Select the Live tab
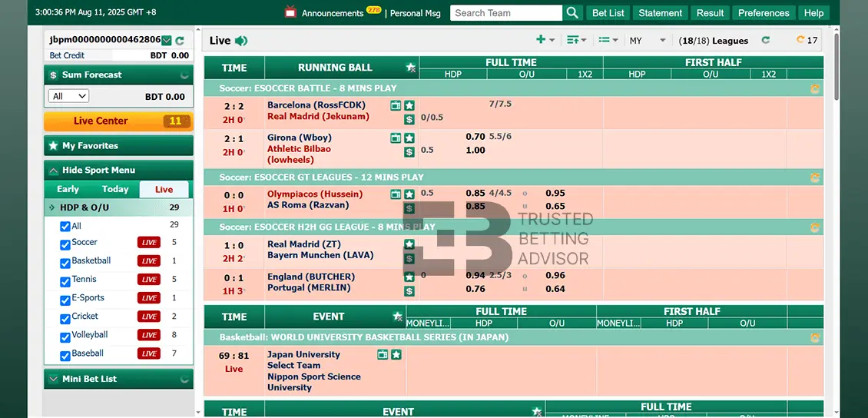Image resolution: width=868 pixels, height=418 pixels. (164, 189)
